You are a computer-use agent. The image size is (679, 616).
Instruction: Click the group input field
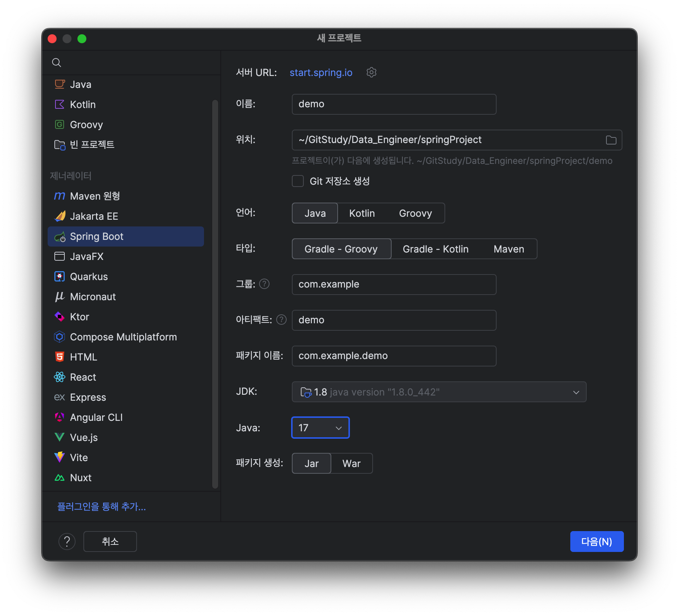[394, 285]
